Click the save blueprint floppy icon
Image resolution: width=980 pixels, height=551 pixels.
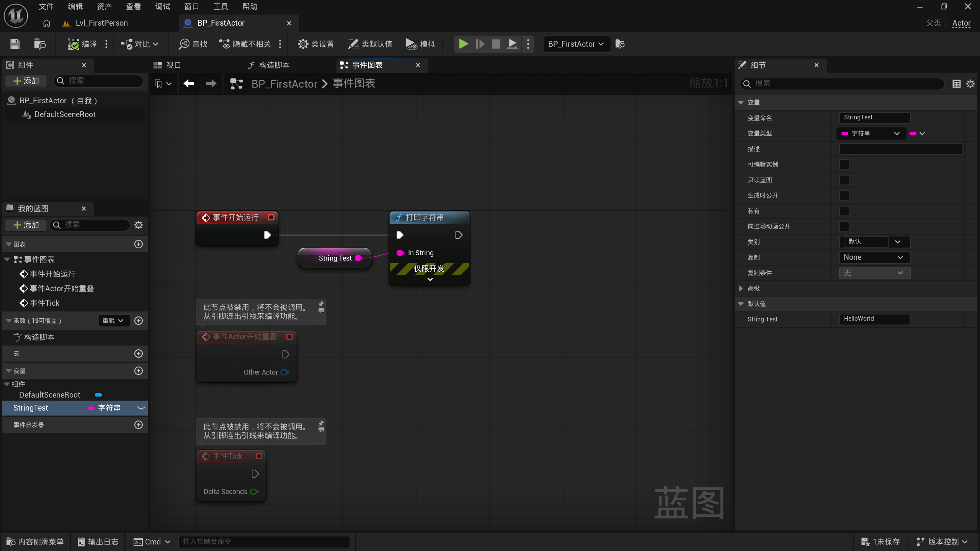15,44
